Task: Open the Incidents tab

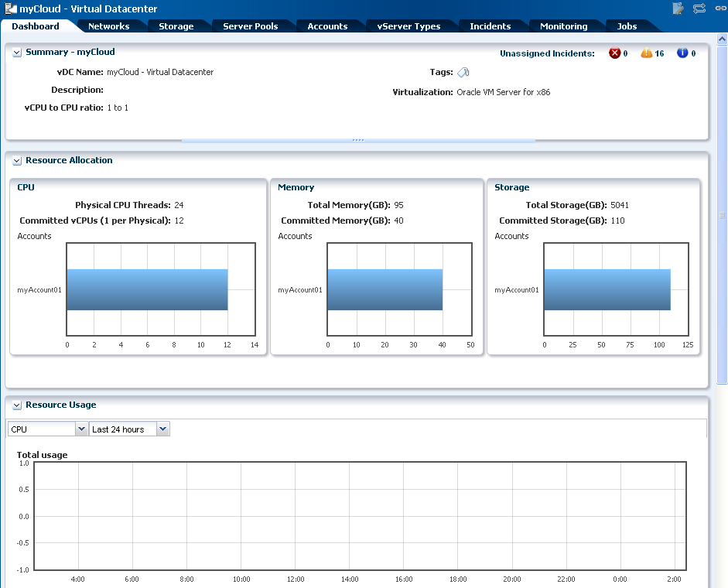Action: pyautogui.click(x=490, y=26)
